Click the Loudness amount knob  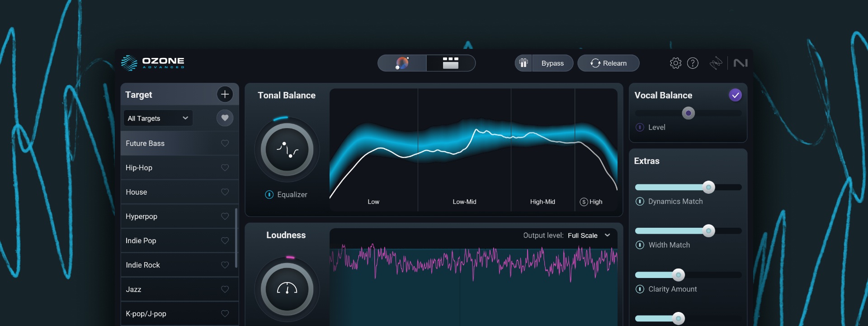click(x=287, y=289)
